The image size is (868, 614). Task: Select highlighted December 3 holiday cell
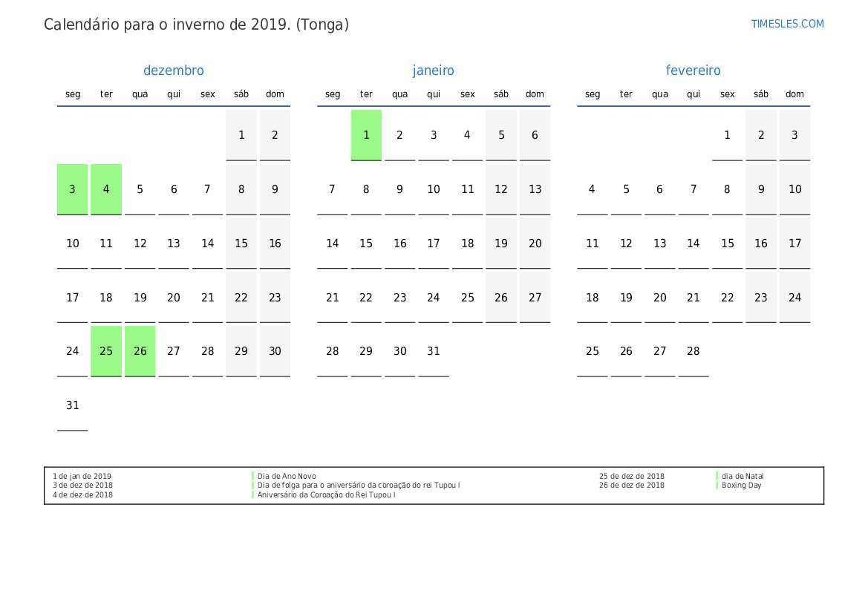click(x=73, y=189)
